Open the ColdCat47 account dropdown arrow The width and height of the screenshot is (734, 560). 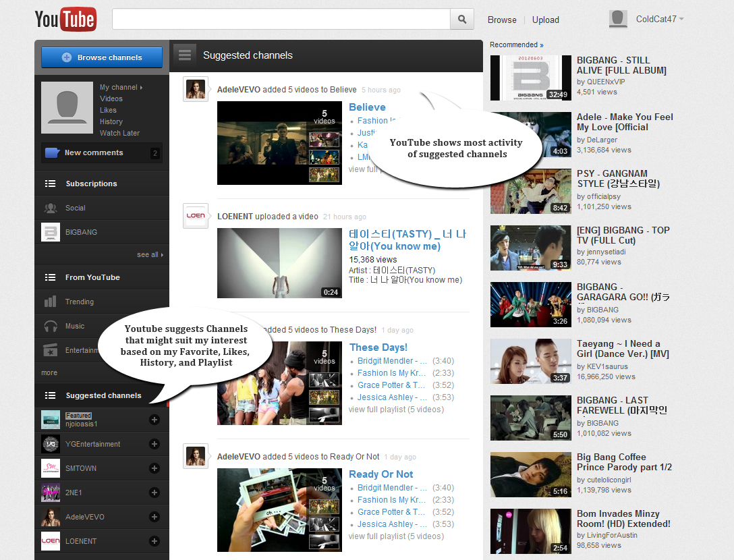click(x=681, y=19)
